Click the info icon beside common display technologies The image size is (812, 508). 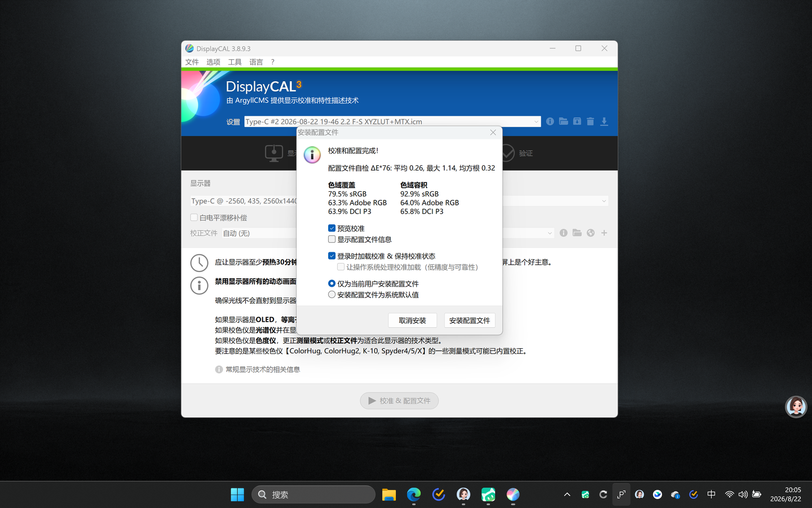[x=219, y=369]
